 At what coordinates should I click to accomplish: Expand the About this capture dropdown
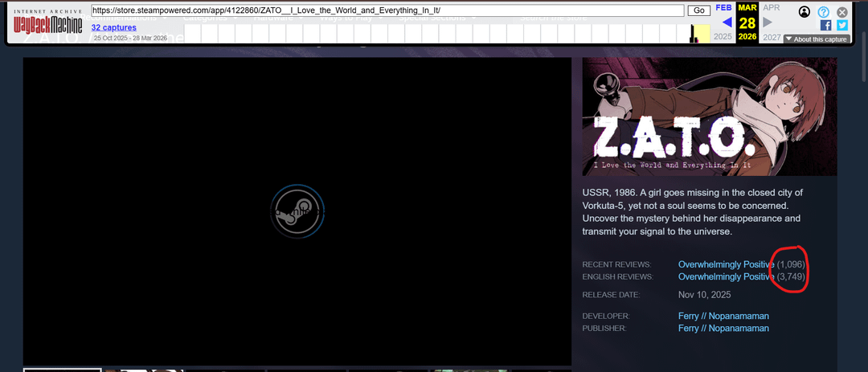click(x=816, y=39)
